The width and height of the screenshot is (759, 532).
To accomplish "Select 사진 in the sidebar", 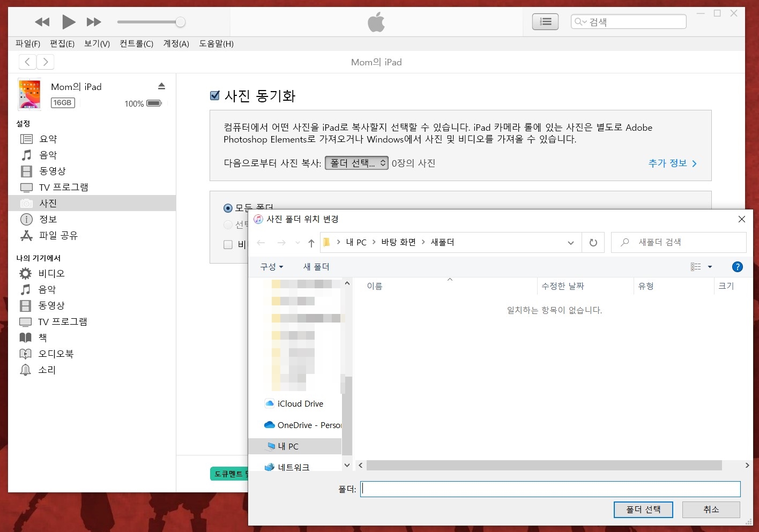I will tap(92, 203).
